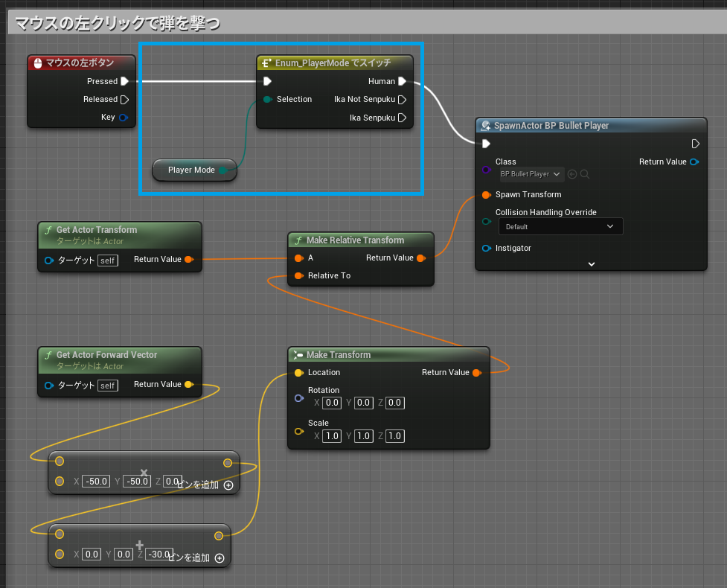727x588 pixels.
Task: Add pin on the multiply vector node
Action: (x=228, y=485)
